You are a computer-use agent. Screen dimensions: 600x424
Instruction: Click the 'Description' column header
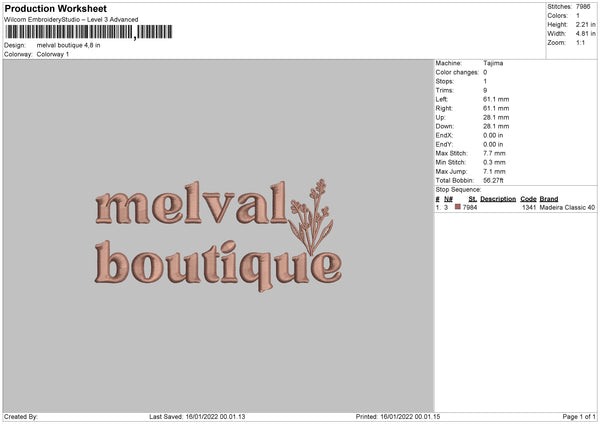point(498,199)
